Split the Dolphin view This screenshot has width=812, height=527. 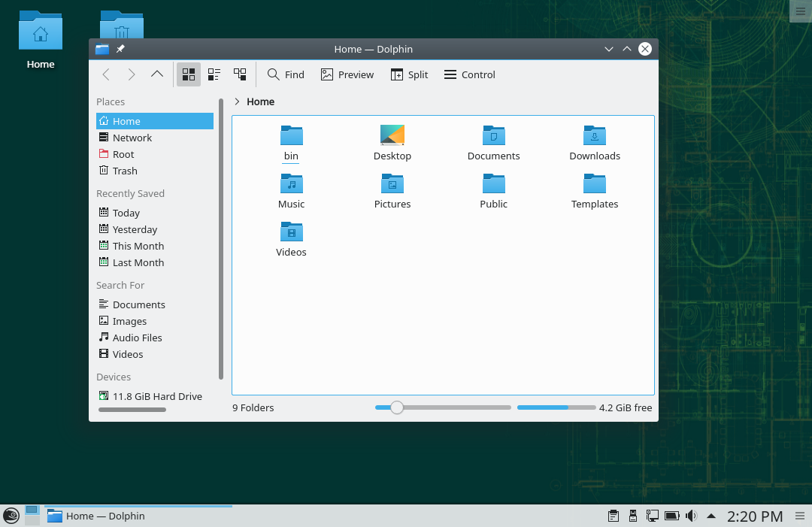click(x=409, y=74)
